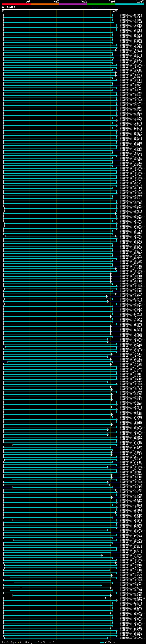Select the UniRef100_C4Y3L2 label
Screen dimensions: 146x644
(131, 354)
